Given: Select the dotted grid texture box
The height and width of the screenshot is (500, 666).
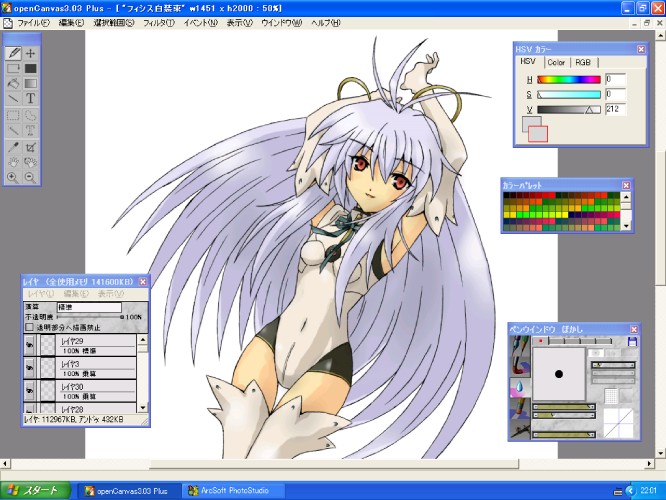Looking at the screenshot, I should tap(610, 396).
